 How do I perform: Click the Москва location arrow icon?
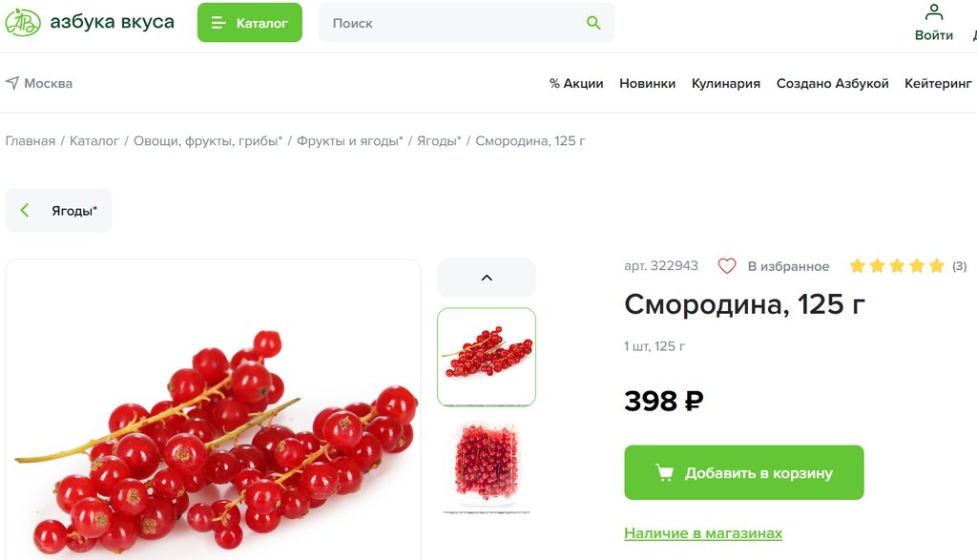[x=11, y=83]
